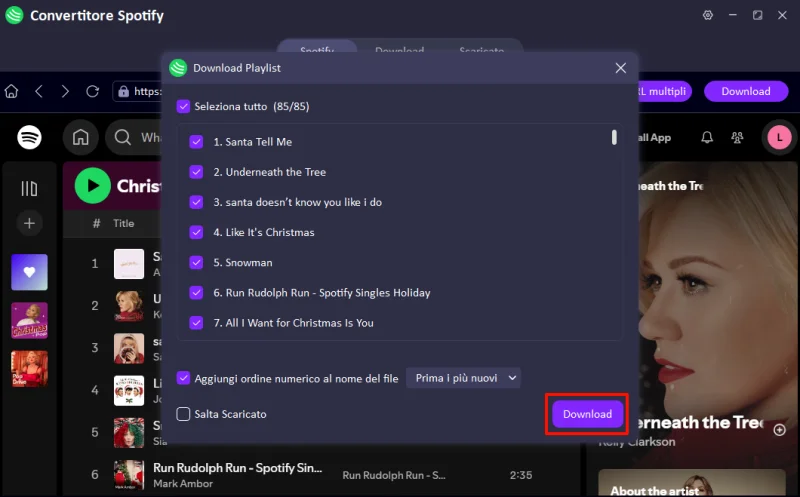Uncheck track 4 Like It's Christmas

[x=196, y=232]
